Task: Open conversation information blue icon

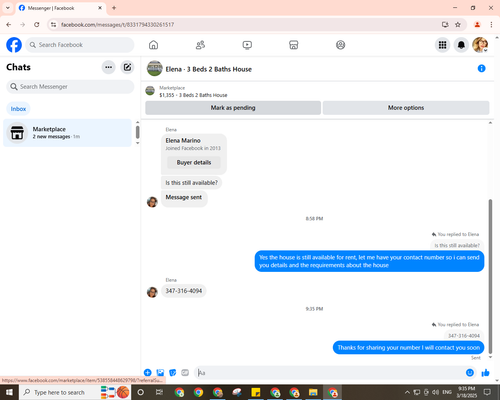Action: tap(481, 68)
